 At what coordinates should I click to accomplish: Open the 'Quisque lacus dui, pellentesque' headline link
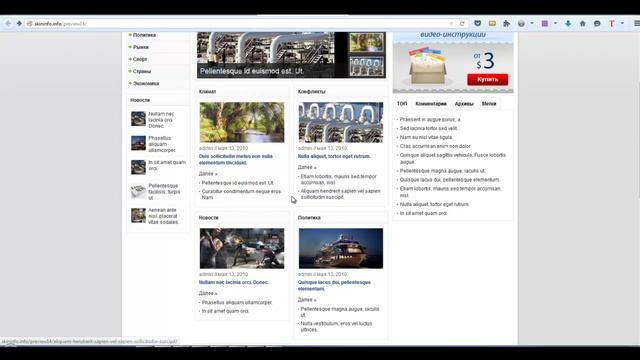(334, 285)
